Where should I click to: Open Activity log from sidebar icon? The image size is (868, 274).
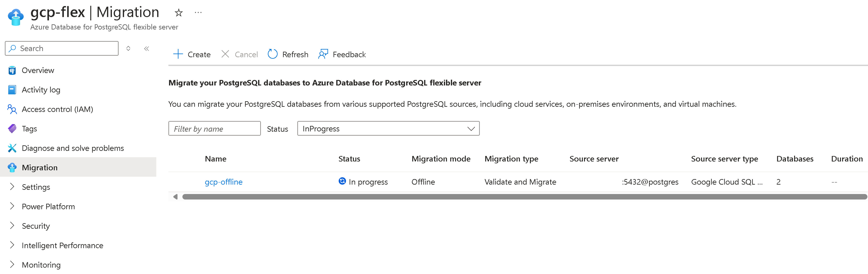coord(12,90)
